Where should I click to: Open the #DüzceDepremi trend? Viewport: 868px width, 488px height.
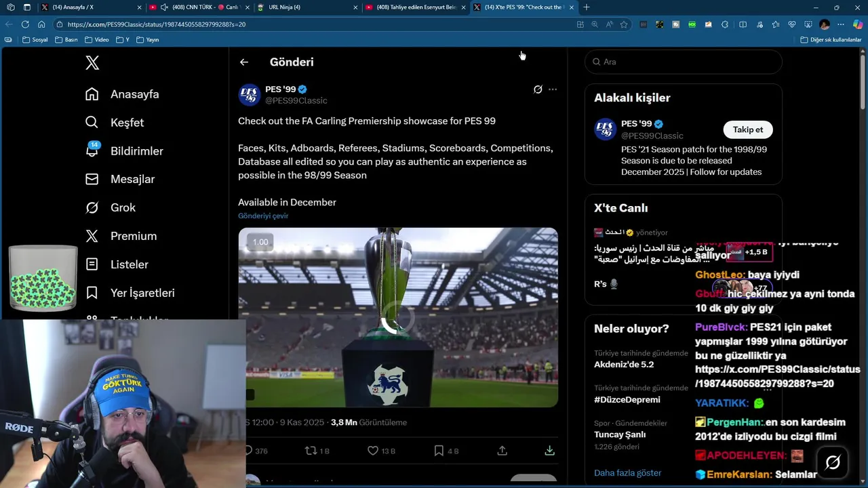pyautogui.click(x=627, y=400)
